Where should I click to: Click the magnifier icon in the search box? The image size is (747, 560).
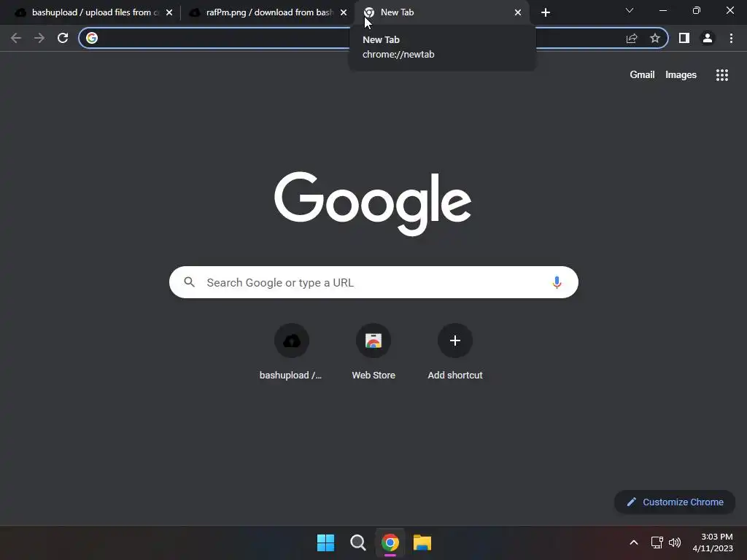pos(190,282)
